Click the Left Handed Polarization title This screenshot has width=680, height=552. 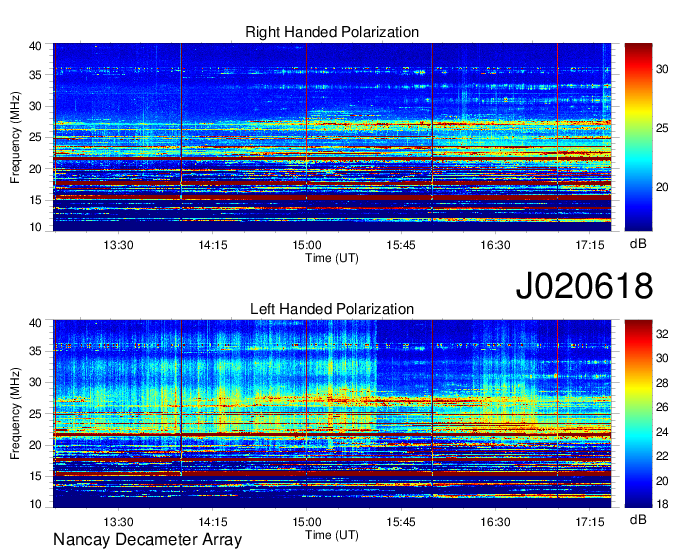pyautogui.click(x=332, y=309)
